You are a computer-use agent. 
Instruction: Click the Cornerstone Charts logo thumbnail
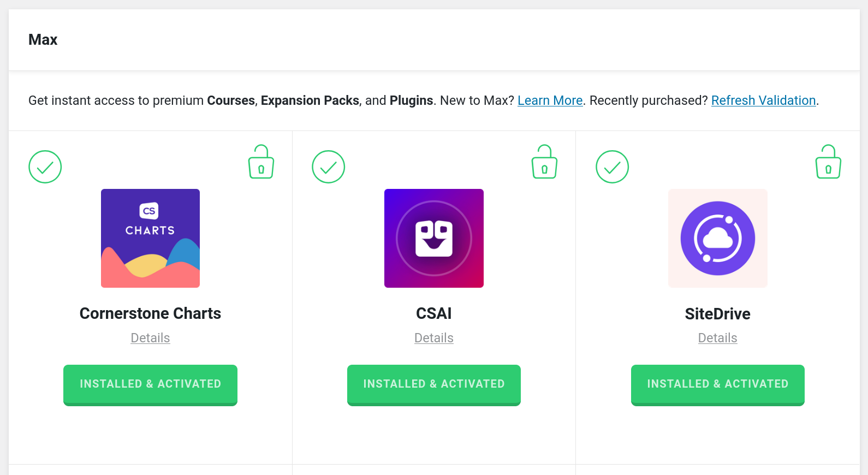pyautogui.click(x=150, y=238)
